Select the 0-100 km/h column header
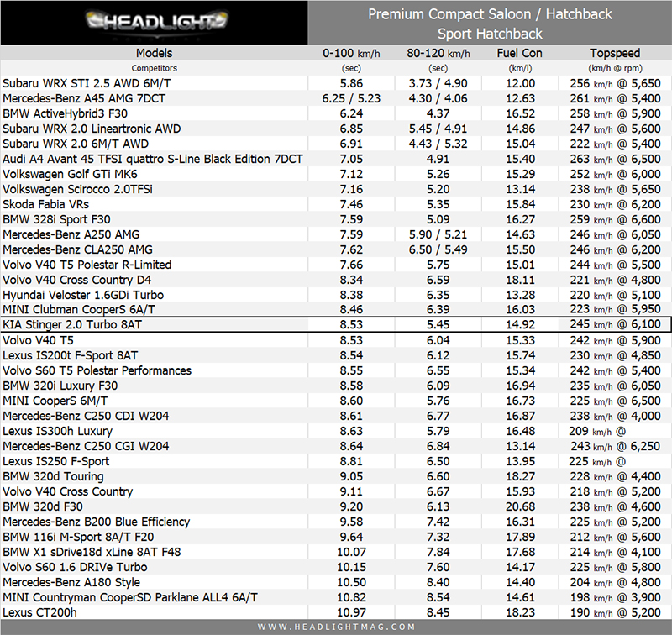 pos(351,53)
